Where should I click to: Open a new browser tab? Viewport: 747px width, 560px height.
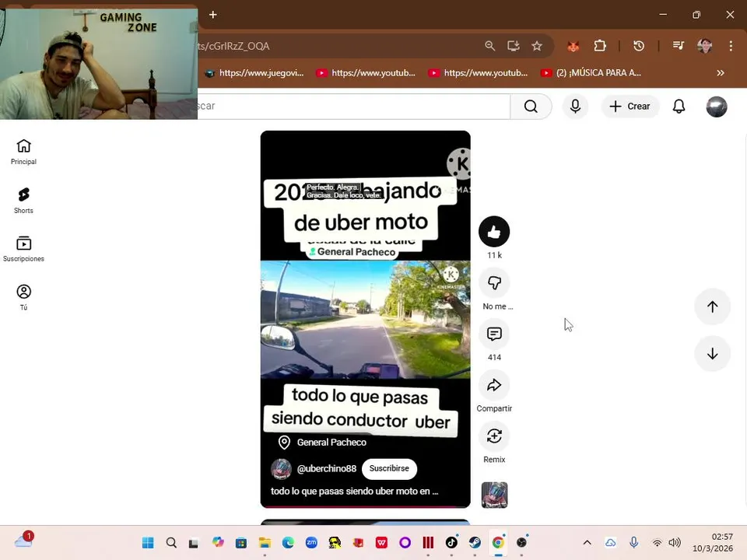click(x=213, y=15)
